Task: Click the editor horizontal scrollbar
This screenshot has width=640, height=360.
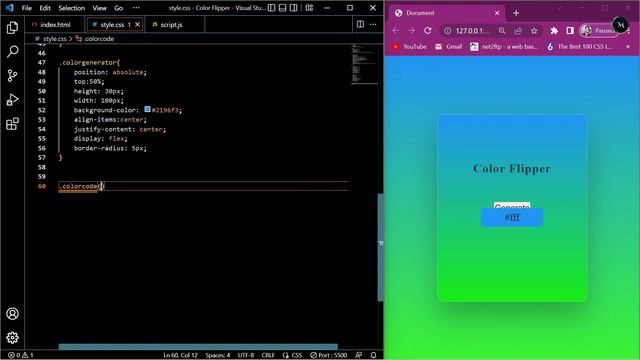Action: click(198, 347)
